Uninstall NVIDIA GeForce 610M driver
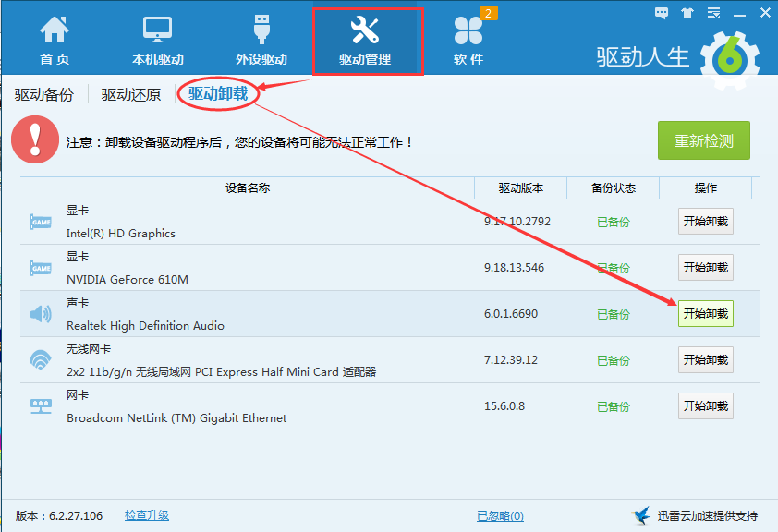Viewport: 778px width, 532px height. pyautogui.click(x=705, y=268)
